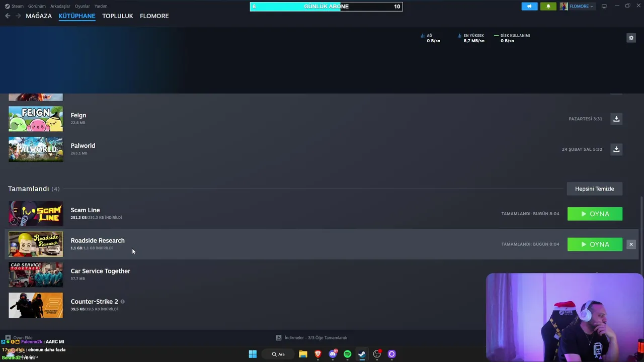Open the Oyunlar menu

82,6
